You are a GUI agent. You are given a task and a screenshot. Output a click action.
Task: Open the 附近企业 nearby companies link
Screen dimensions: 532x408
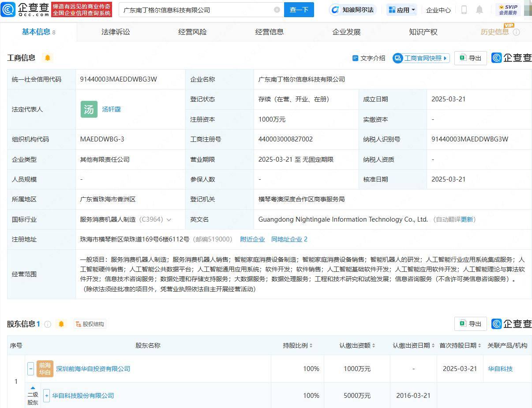click(x=252, y=239)
